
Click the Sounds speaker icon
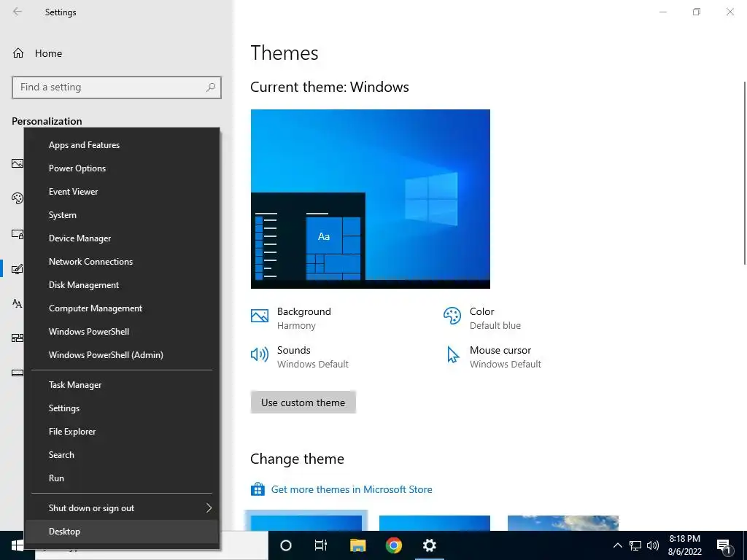point(260,354)
